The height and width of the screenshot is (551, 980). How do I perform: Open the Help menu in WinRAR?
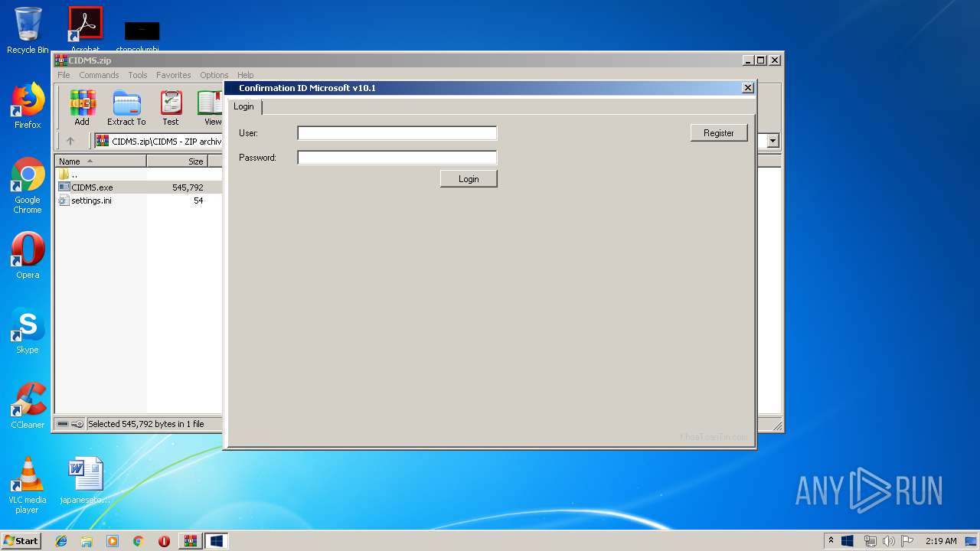[x=245, y=75]
